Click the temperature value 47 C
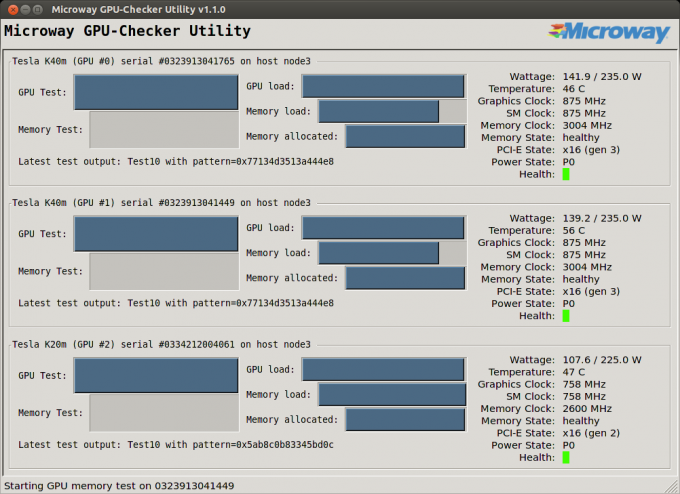 pyautogui.click(x=574, y=372)
